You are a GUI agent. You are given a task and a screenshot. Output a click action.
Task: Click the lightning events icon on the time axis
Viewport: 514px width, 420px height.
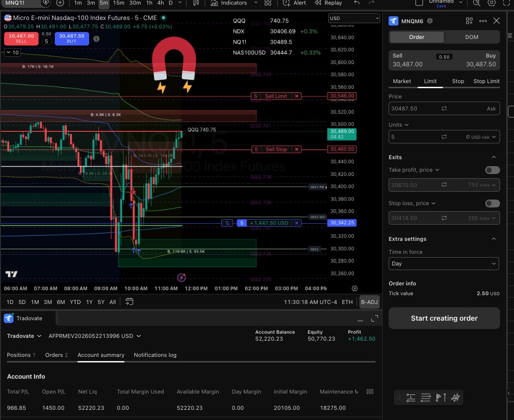tap(181, 278)
